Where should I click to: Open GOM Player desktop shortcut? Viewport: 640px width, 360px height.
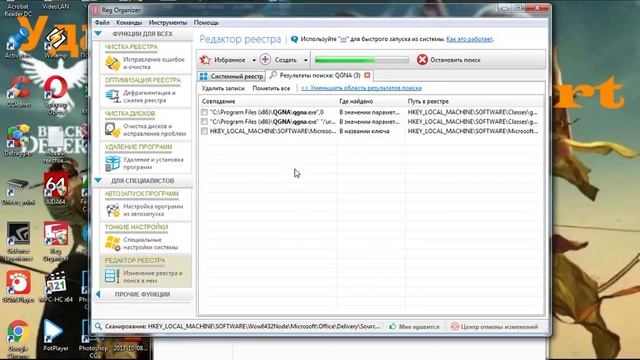click(18, 286)
